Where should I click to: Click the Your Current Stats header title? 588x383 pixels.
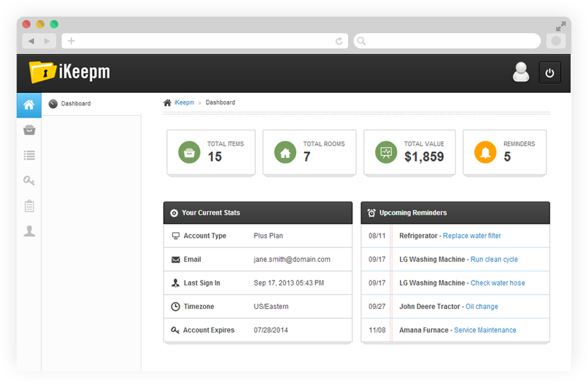(x=211, y=213)
